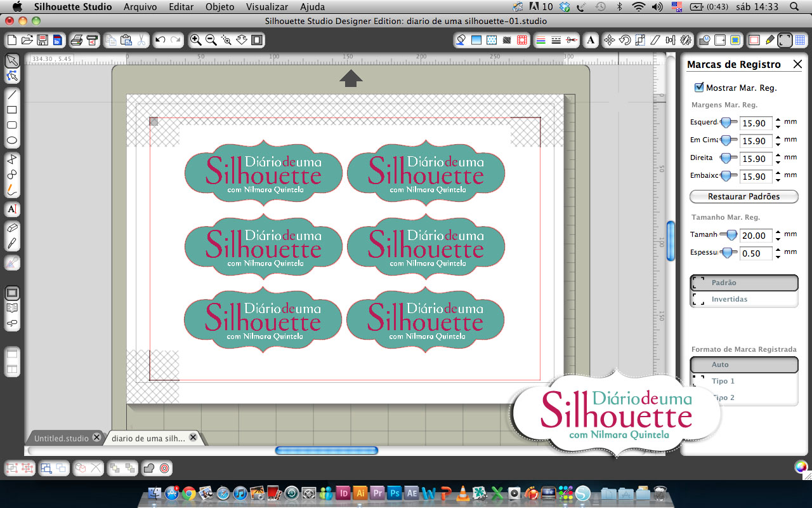Screen dimensions: 812x508
Task: Open the Offset tool in bottom toolbar
Action: click(x=164, y=469)
